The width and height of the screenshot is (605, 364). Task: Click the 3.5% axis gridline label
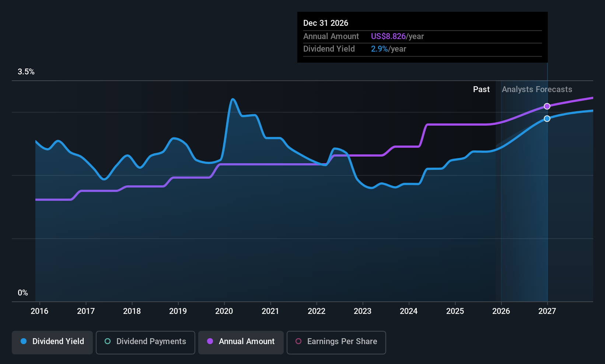pyautogui.click(x=26, y=71)
